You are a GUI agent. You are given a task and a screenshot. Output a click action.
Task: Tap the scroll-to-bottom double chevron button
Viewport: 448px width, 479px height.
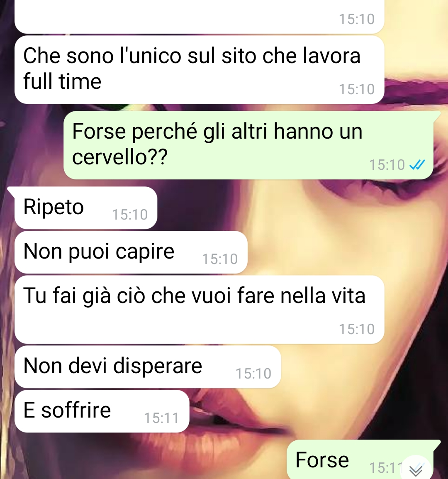point(416,468)
